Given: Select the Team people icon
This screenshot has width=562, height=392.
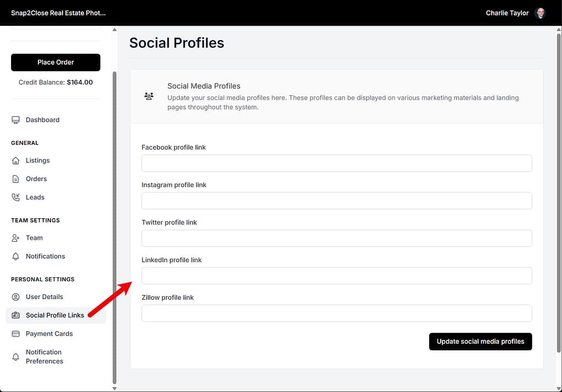Looking at the screenshot, I should click(16, 238).
